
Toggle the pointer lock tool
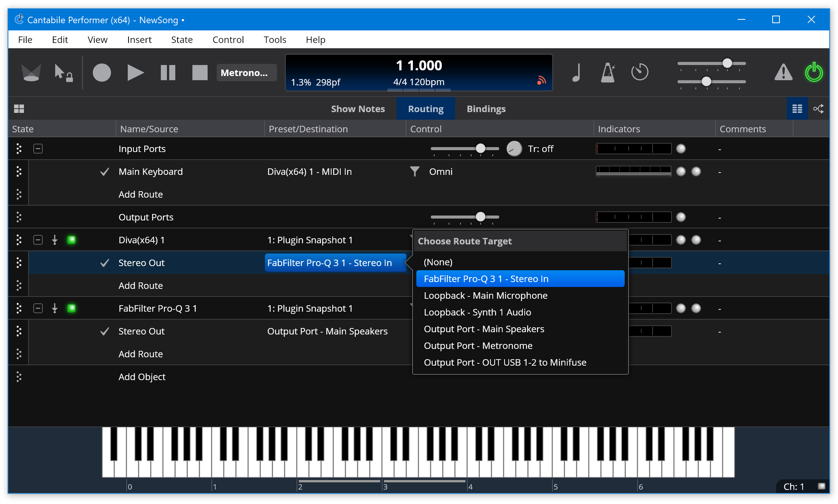click(x=63, y=73)
